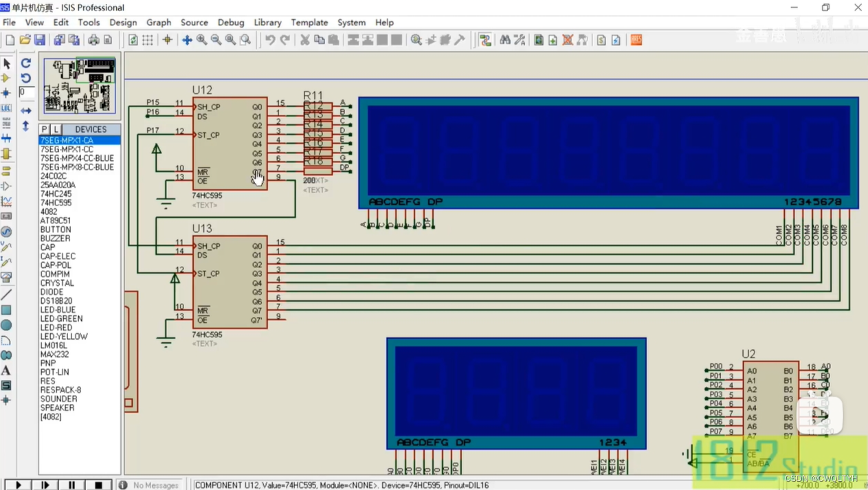Select CRYSTAL in the devices list
Viewport: 868px width, 490px height.
click(x=80, y=283)
